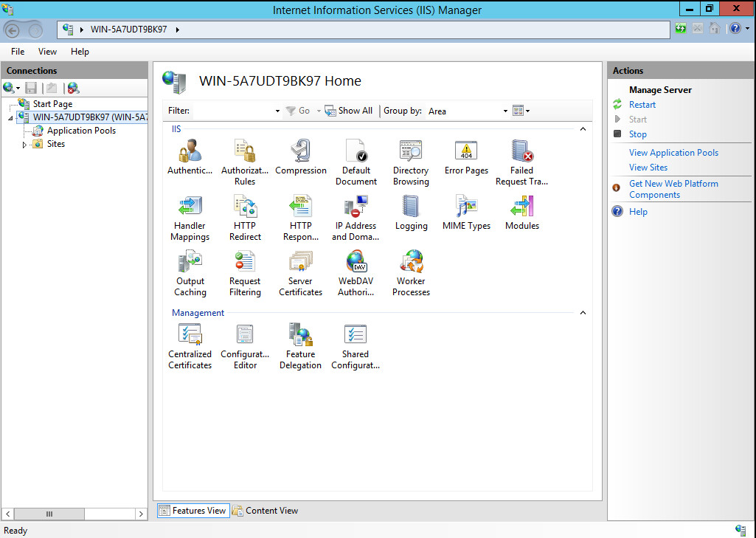
Task: Click the Home icon in address bar
Action: (715, 29)
